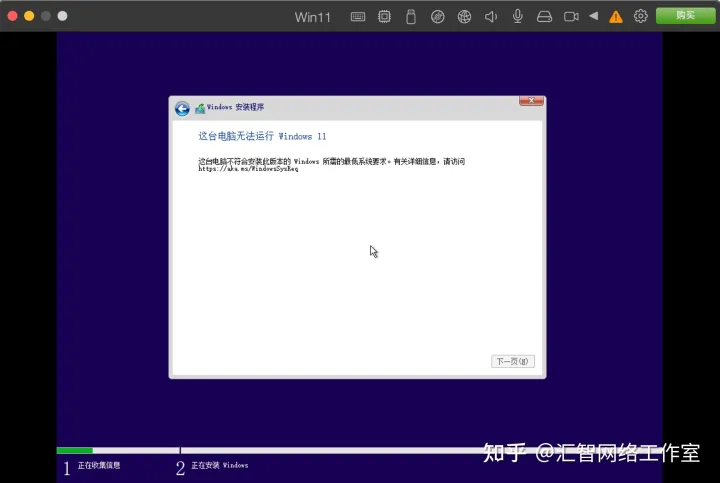Click the Windows 安装程序 dialog title
This screenshot has height=483, width=720.
point(235,107)
